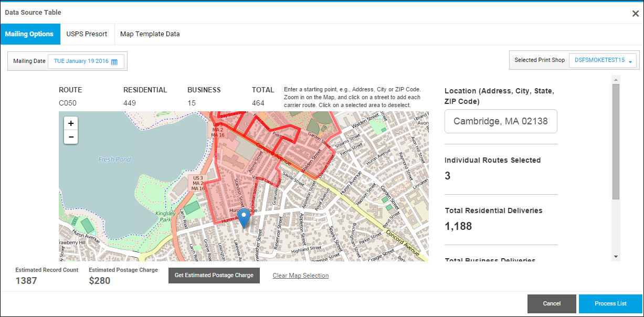Click the side panel scrollbar thumb
Screen dimensions: 644x317
point(616,141)
